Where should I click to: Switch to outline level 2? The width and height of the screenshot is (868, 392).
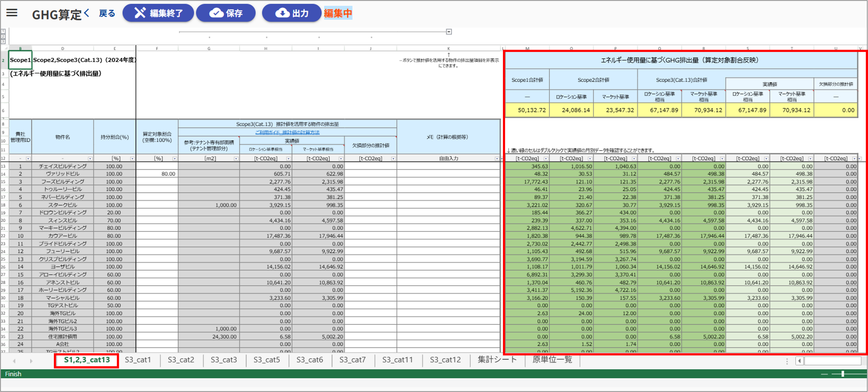click(3, 36)
